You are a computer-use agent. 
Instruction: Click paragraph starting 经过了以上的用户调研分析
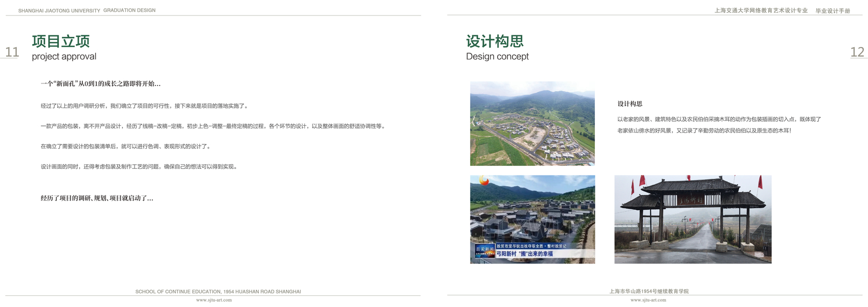click(x=145, y=106)
